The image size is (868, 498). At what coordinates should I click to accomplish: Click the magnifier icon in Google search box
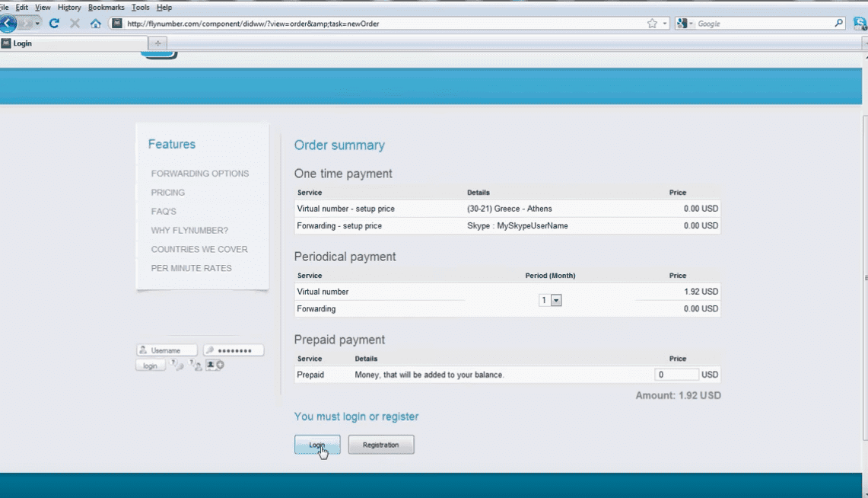(839, 24)
